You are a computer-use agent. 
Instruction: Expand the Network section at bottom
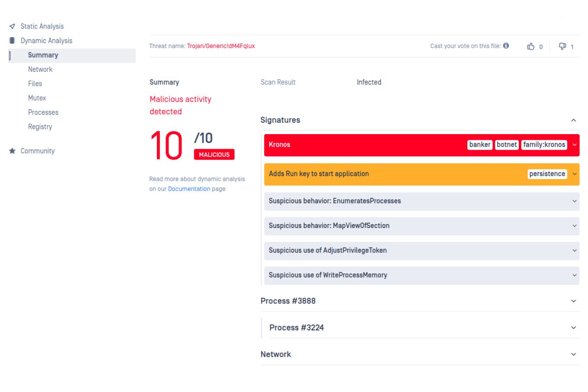(x=573, y=354)
